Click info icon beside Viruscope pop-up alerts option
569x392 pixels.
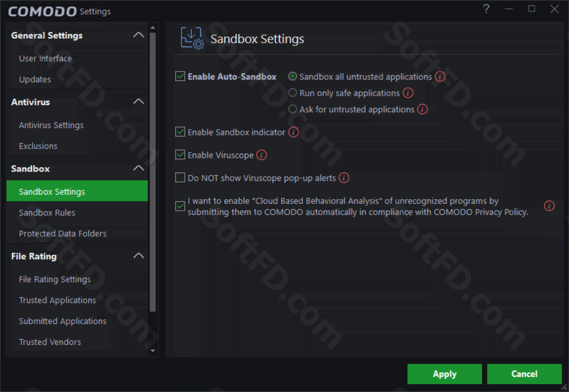point(344,178)
